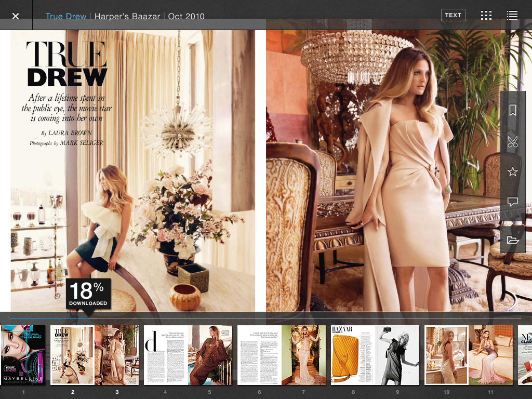Open the page 5 thumbnail with brown dress

[x=210, y=355]
